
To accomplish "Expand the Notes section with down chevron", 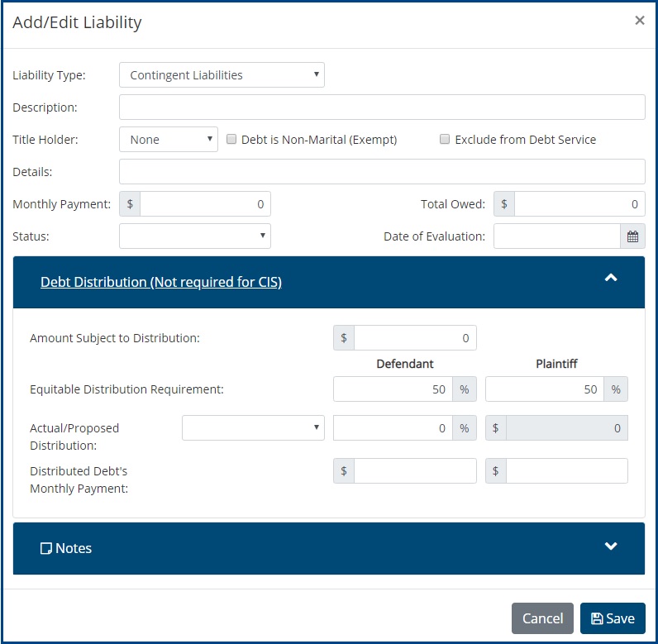I will click(611, 546).
